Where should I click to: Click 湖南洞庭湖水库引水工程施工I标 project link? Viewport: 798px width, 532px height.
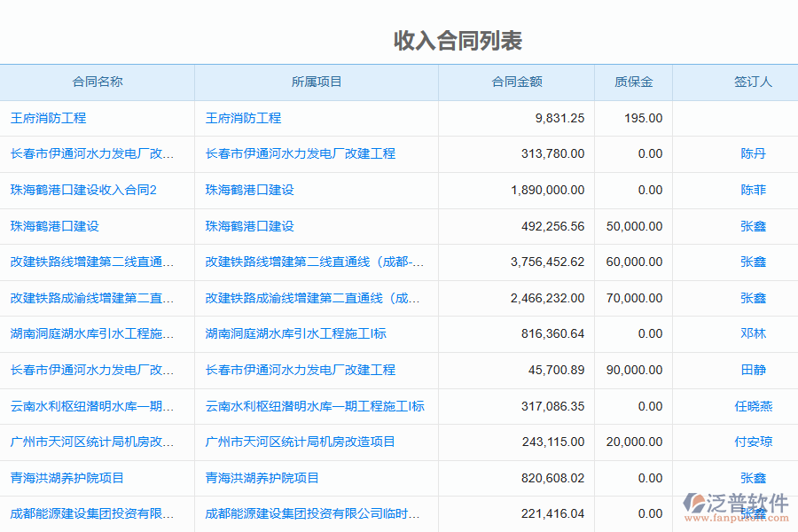[x=296, y=333]
